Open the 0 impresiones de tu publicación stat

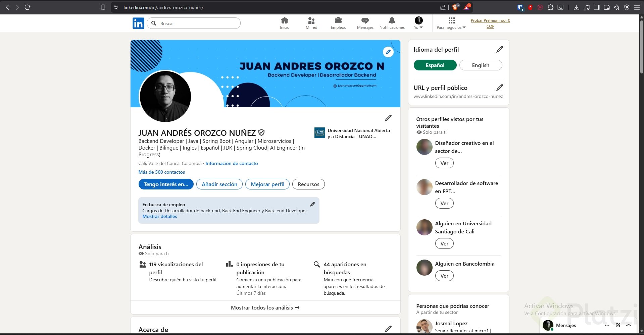(265, 278)
